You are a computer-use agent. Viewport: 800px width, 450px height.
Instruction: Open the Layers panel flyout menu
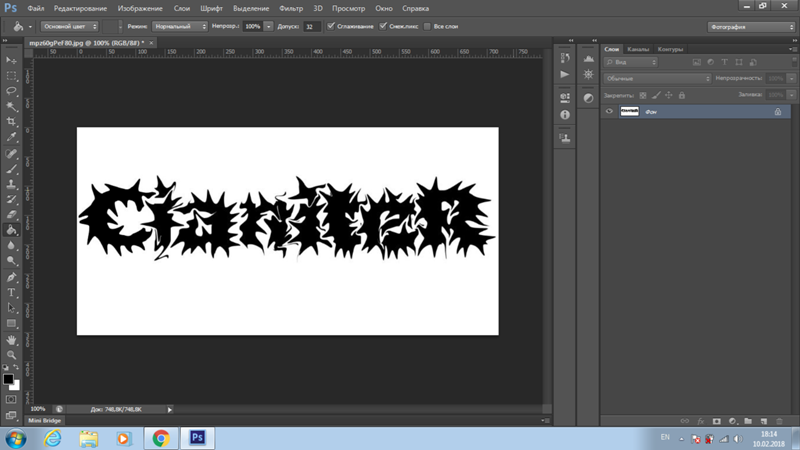(x=793, y=49)
